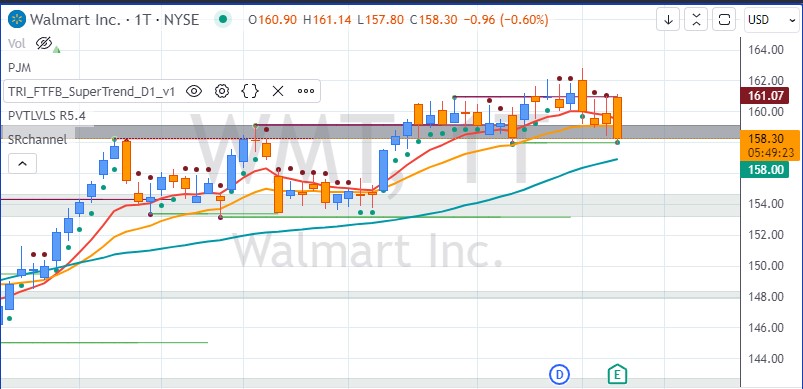This screenshot has width=803, height=389.
Task: Click the 146.00 price scale value
Action: (765, 328)
